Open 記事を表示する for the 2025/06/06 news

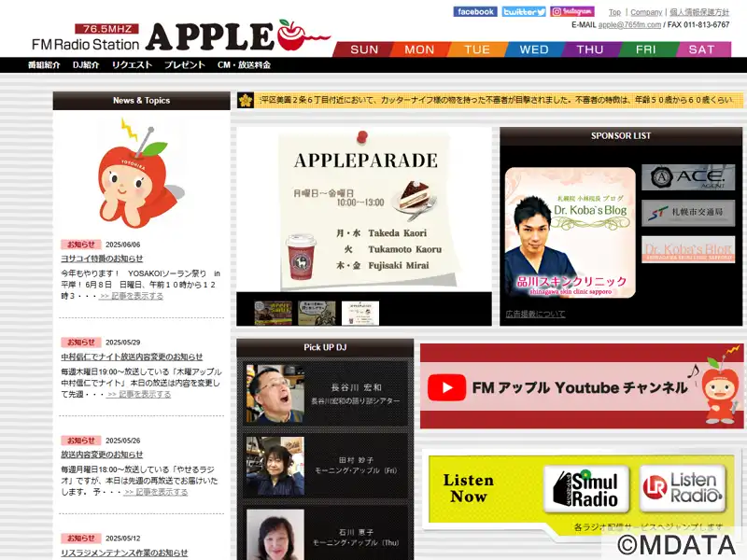coord(131,296)
